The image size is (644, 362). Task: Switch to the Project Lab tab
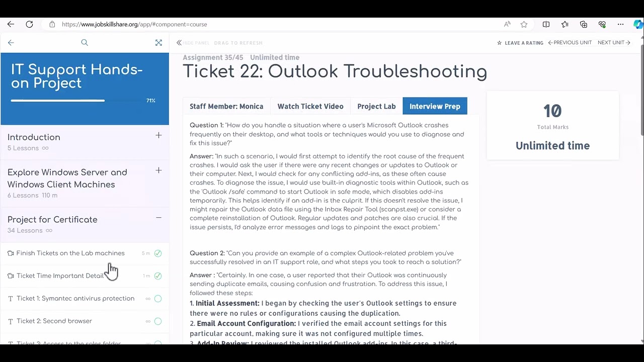(x=376, y=106)
